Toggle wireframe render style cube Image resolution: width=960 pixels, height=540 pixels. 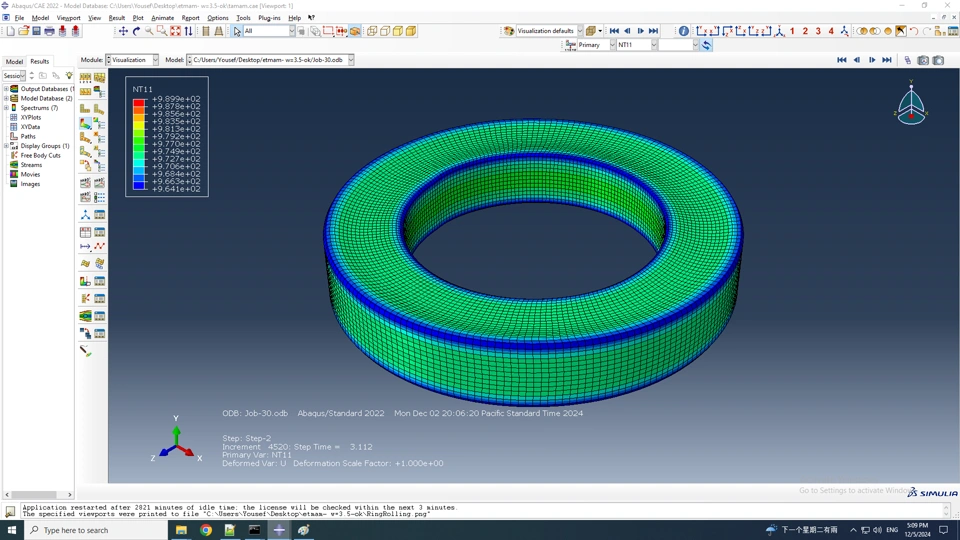tap(372, 31)
